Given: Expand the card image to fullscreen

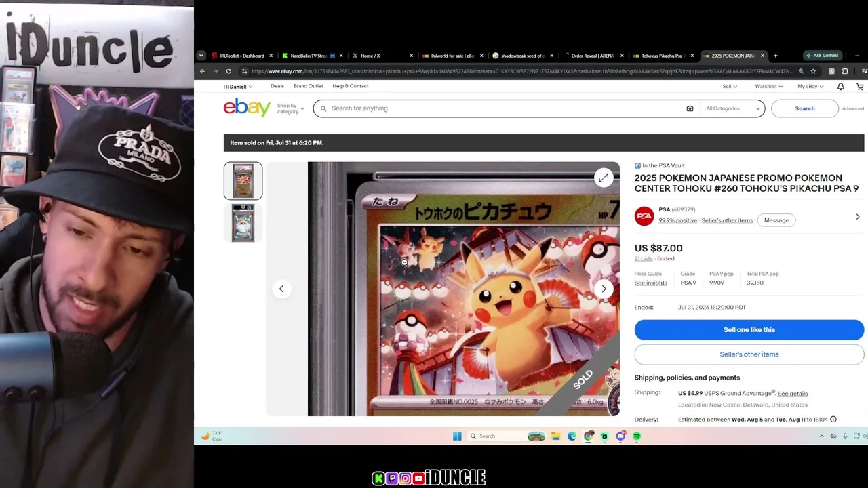Looking at the screenshot, I should tap(604, 178).
